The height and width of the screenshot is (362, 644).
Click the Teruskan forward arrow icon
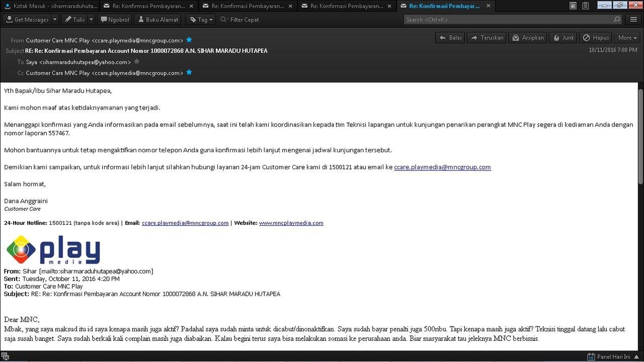(474, 38)
